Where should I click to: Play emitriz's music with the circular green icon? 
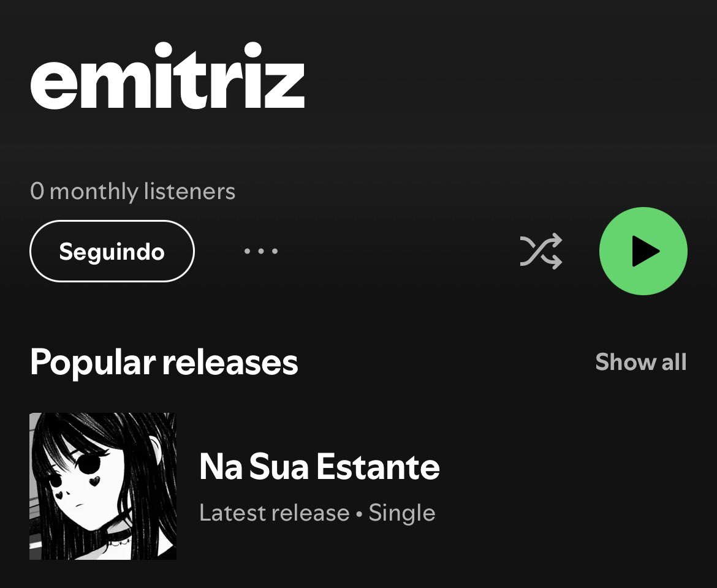[x=643, y=251]
